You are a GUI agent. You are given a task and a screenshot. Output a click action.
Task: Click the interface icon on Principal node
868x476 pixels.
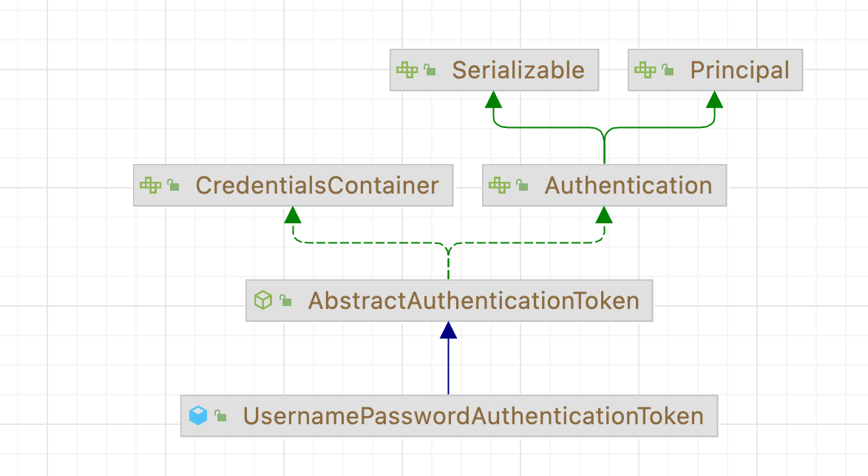(x=646, y=69)
